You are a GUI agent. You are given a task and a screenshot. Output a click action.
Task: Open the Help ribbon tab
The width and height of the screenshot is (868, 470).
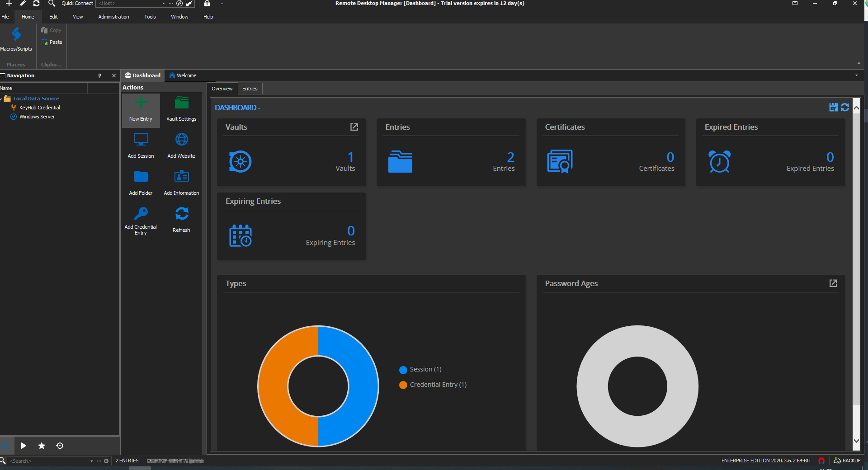pyautogui.click(x=208, y=17)
